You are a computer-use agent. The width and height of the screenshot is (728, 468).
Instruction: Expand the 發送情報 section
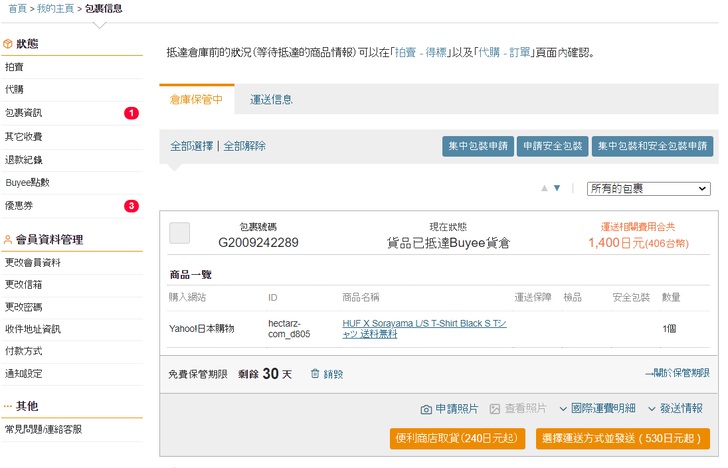coord(675,409)
